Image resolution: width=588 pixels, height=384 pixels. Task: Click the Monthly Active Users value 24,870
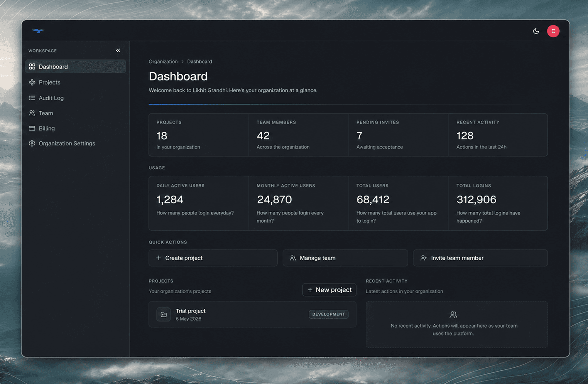pos(274,200)
